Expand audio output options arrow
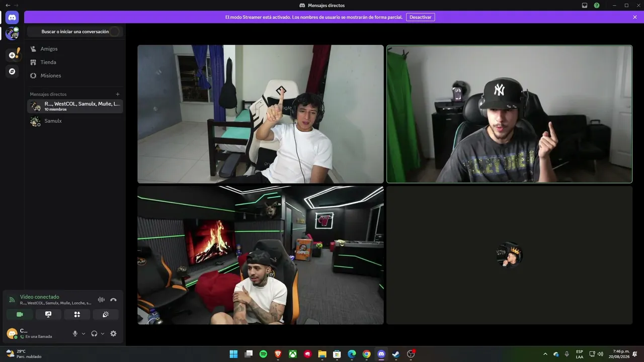The width and height of the screenshot is (644, 362). click(103, 333)
